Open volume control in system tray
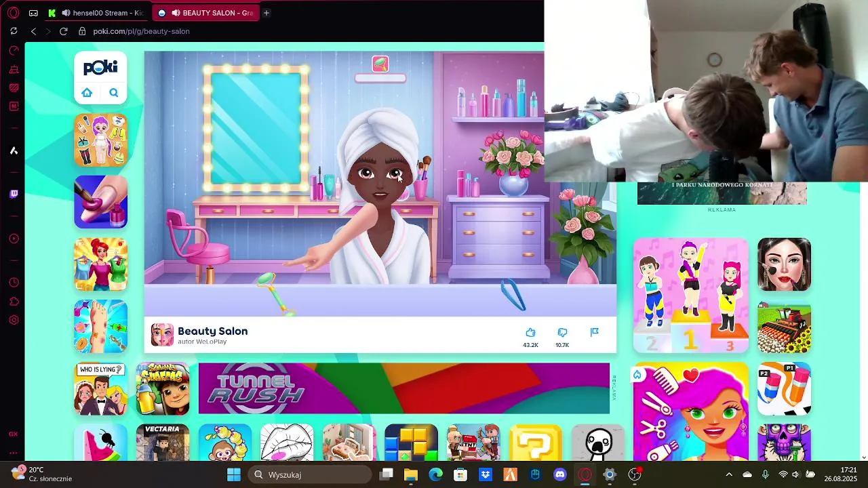Viewport: 868px width, 488px height. 795,474
